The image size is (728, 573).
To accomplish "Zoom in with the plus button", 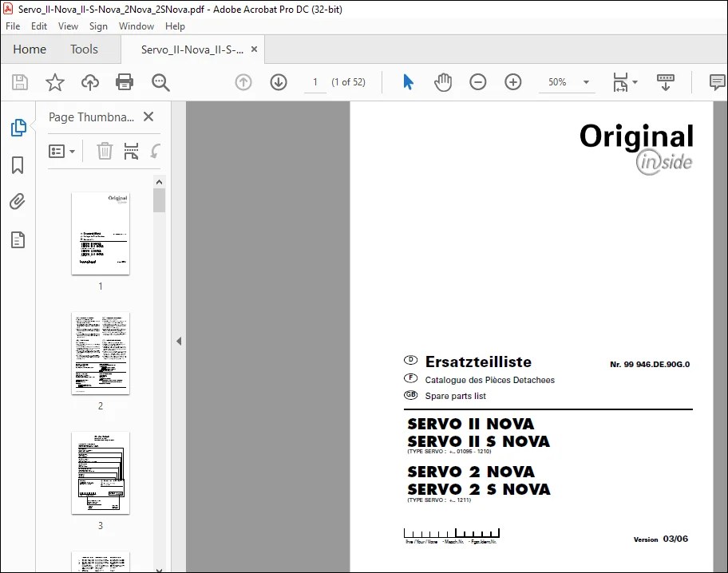I will [x=513, y=82].
